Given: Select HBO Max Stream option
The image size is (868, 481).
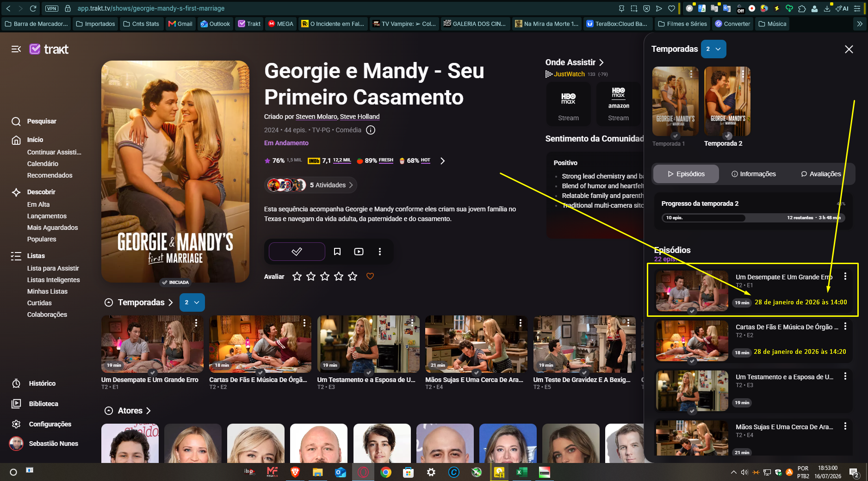Looking at the screenshot, I should pyautogui.click(x=568, y=104).
